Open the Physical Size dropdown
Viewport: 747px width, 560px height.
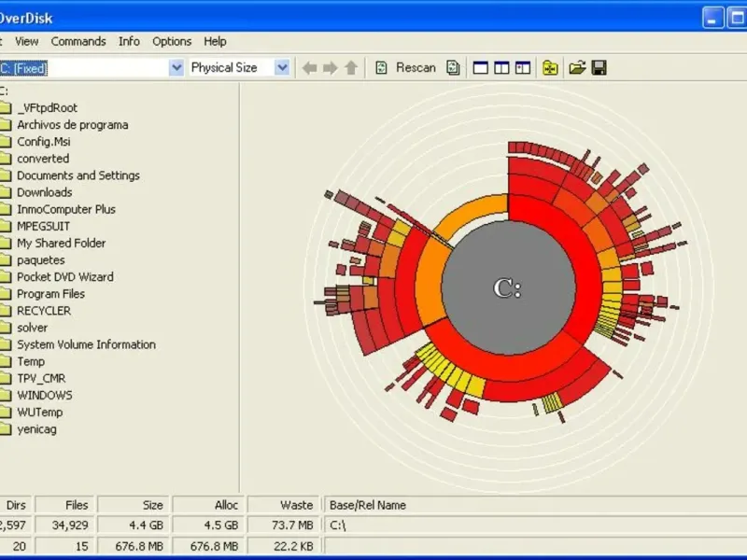(x=282, y=67)
